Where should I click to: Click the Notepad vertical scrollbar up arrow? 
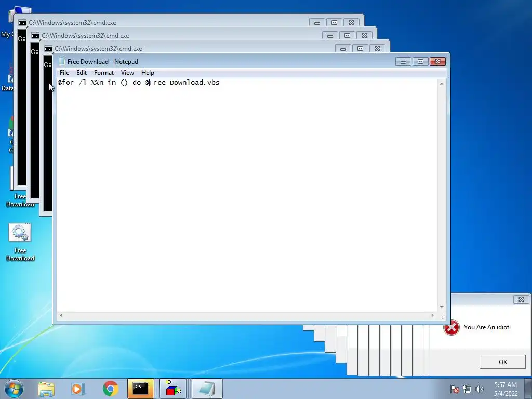(442, 84)
